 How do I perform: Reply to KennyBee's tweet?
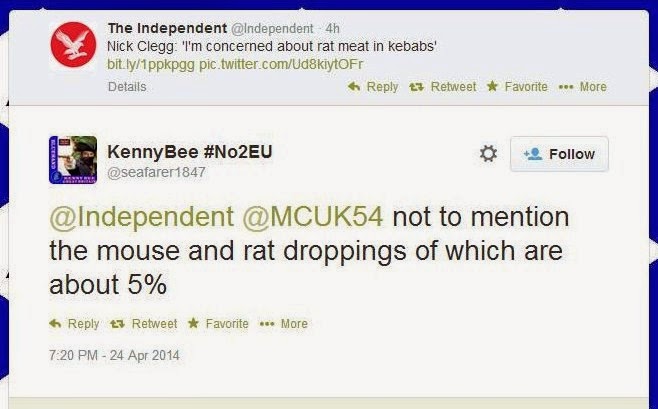[x=74, y=324]
